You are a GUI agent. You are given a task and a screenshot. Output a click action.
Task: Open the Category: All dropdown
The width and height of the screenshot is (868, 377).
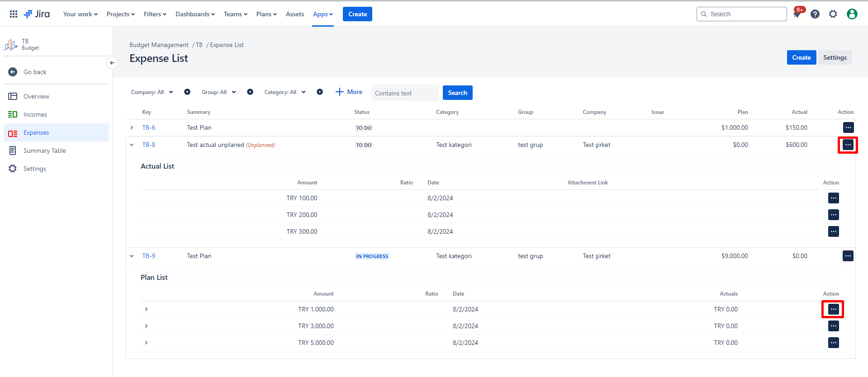pyautogui.click(x=285, y=92)
